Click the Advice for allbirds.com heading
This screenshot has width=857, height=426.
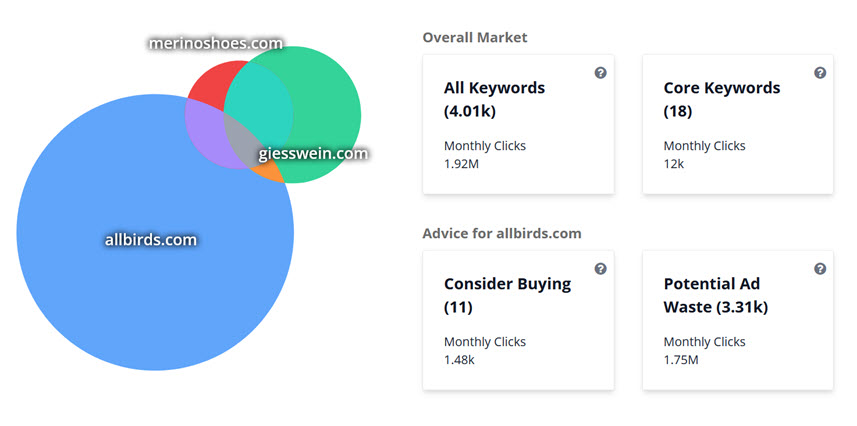(x=502, y=234)
